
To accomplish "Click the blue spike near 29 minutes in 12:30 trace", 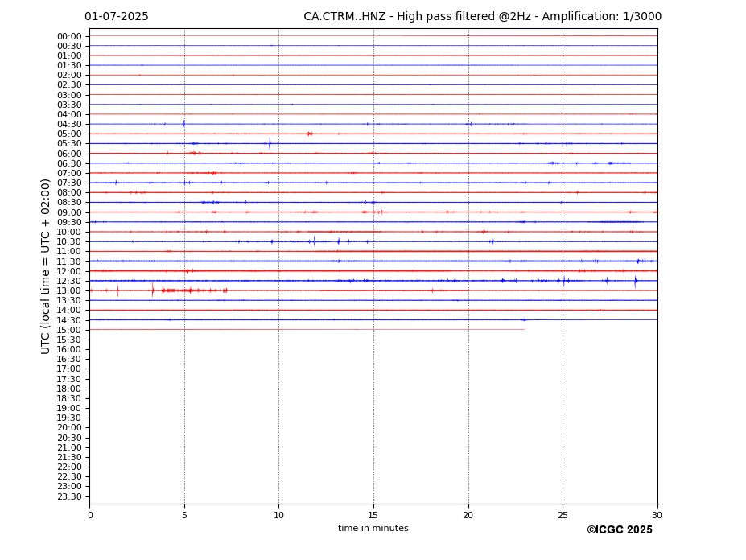I will coord(635,281).
